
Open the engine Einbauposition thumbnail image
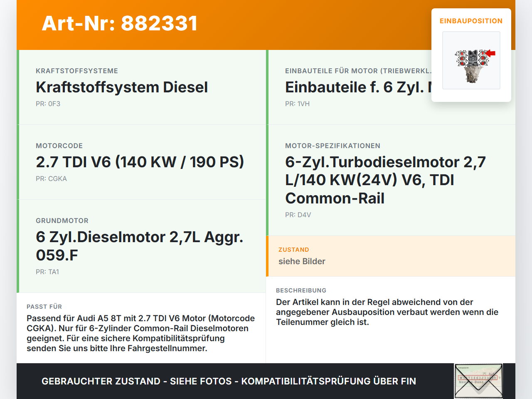pyautogui.click(x=471, y=60)
